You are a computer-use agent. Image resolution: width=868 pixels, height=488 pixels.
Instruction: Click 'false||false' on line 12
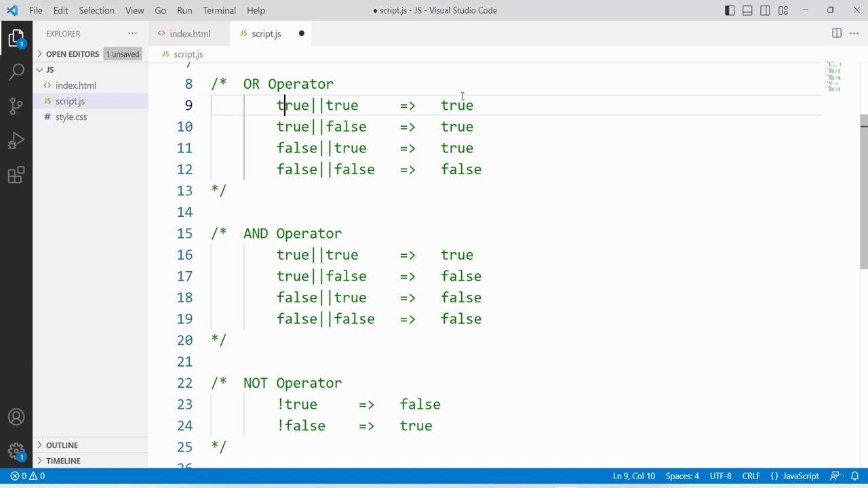coord(325,170)
